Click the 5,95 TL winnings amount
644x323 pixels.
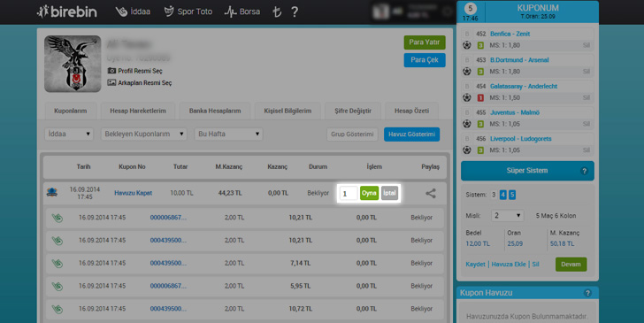pos(300,286)
